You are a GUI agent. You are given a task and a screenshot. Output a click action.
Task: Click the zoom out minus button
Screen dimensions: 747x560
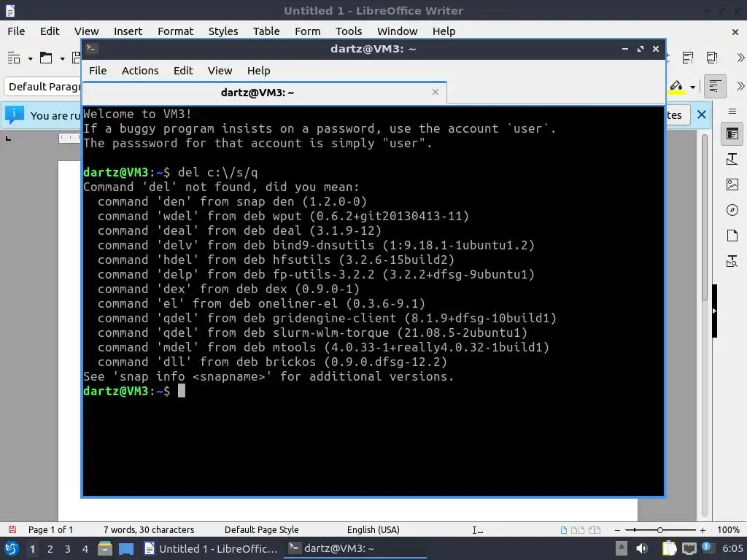617,530
